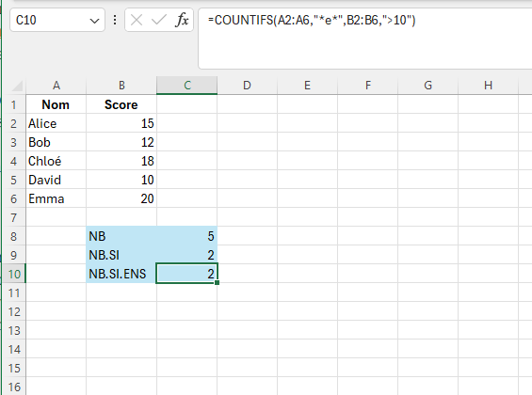The height and width of the screenshot is (395, 532).
Task: Click the Name Box showing C10
Action: (x=57, y=20)
